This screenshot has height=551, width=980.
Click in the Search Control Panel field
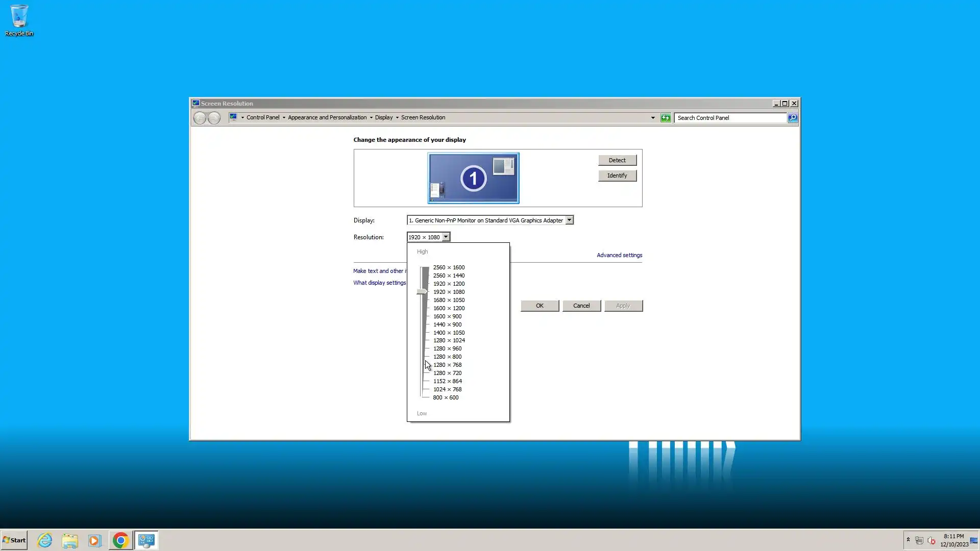coord(730,118)
